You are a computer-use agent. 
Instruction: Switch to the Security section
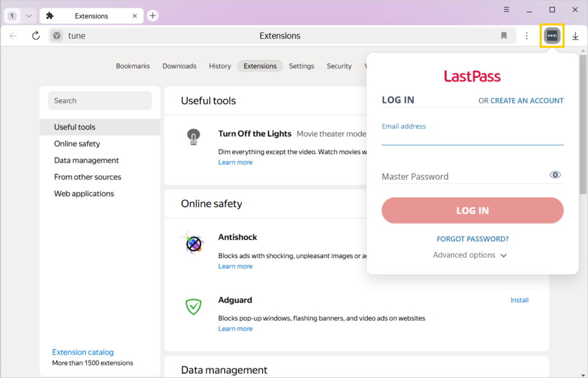339,66
